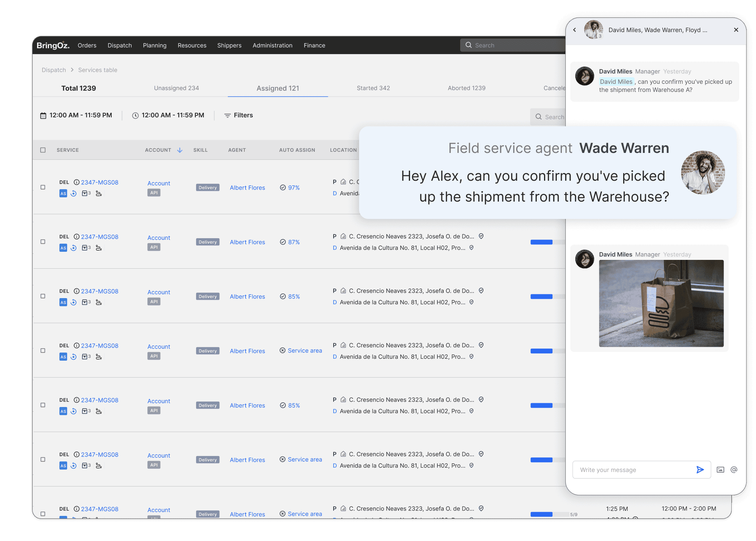Open the Planning menu
The image size is (756, 541).
click(x=154, y=46)
